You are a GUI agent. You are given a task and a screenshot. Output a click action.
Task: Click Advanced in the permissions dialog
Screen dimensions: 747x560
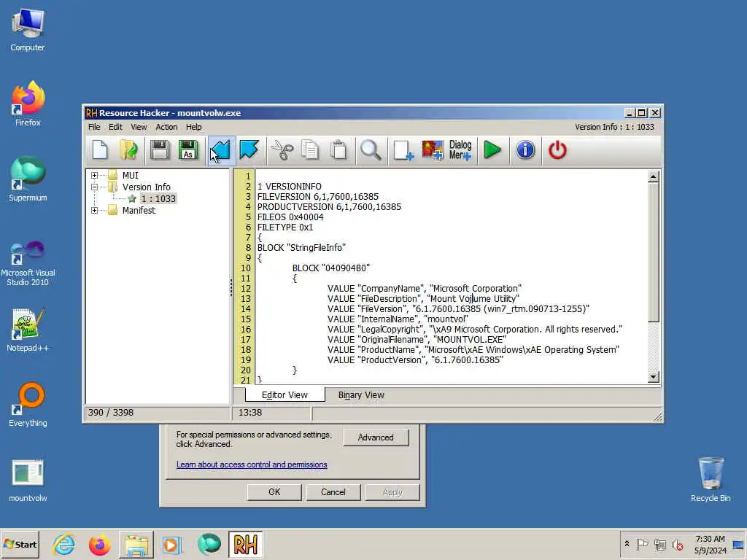pyautogui.click(x=376, y=437)
